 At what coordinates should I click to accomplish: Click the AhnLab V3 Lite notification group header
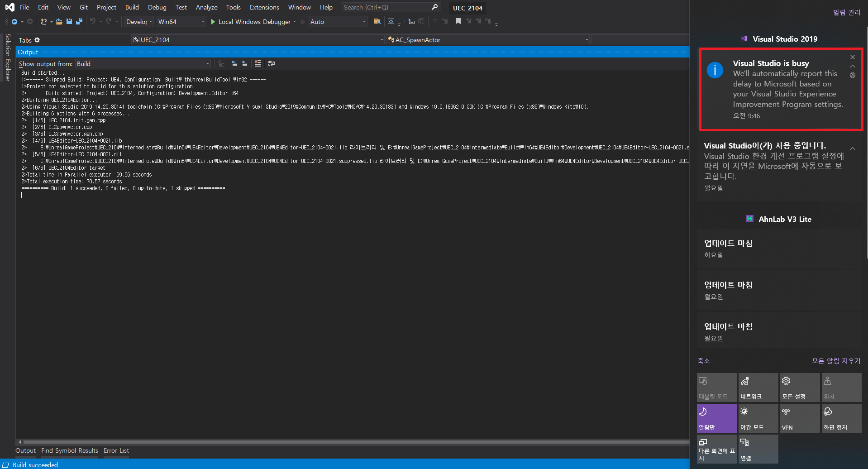pos(779,219)
